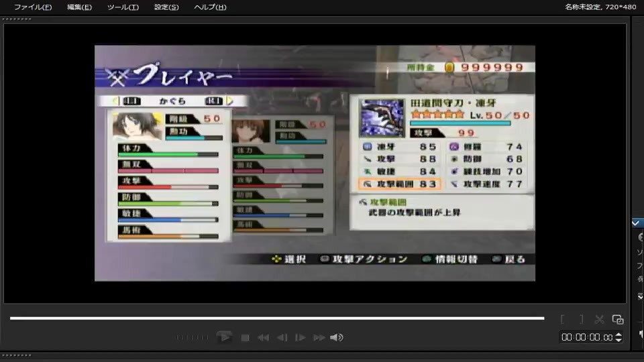Click project title 名称未設定, 720*480

click(x=600, y=7)
